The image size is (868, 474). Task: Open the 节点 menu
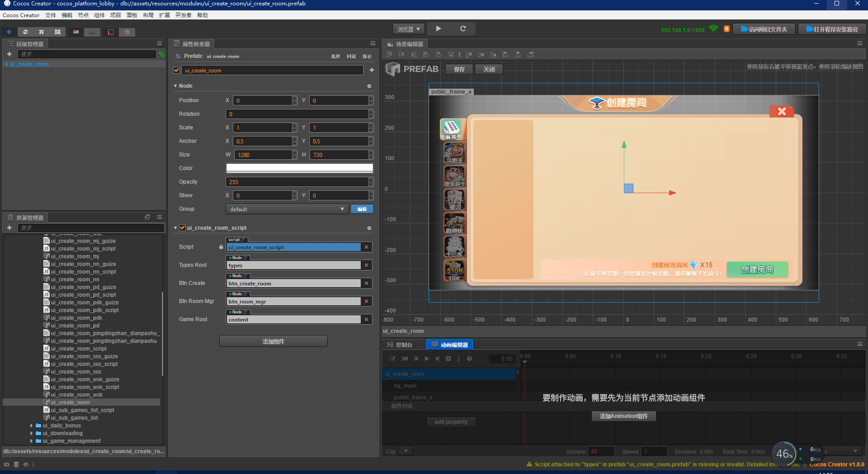(83, 15)
